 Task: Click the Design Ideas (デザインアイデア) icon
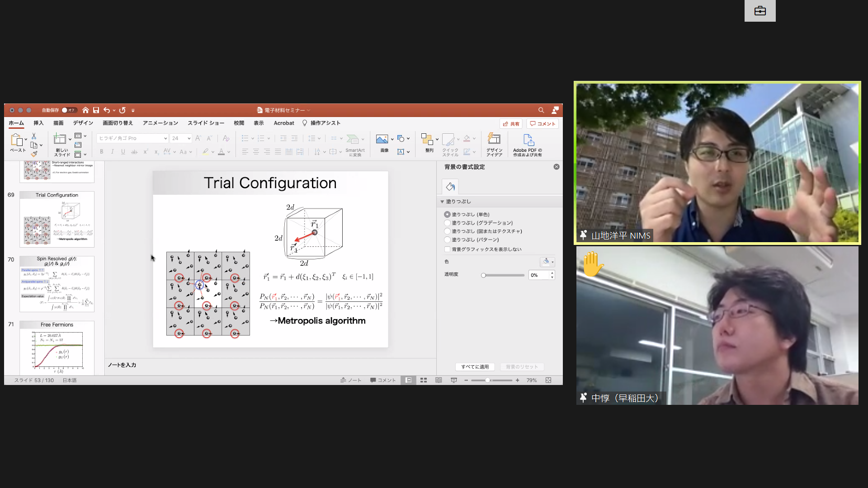(494, 139)
